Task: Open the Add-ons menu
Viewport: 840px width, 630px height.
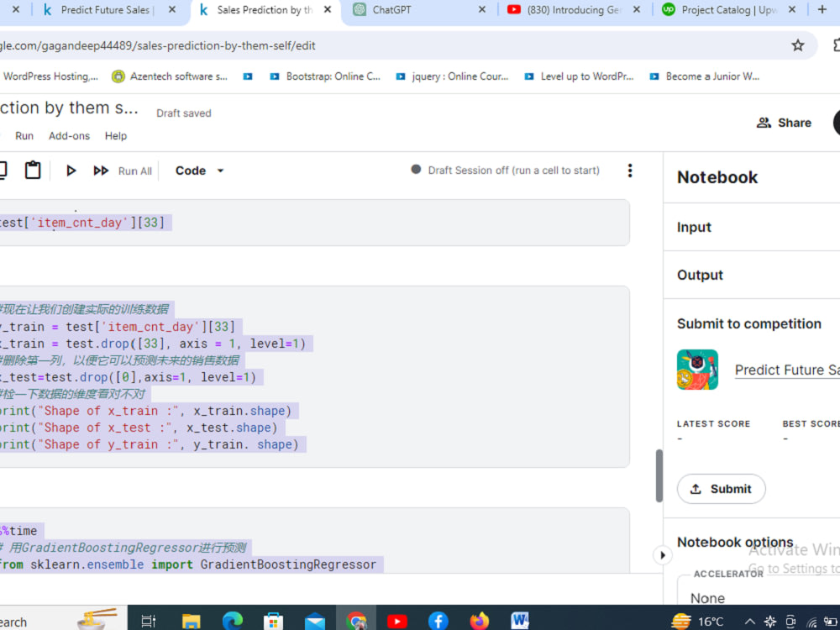Action: point(69,136)
